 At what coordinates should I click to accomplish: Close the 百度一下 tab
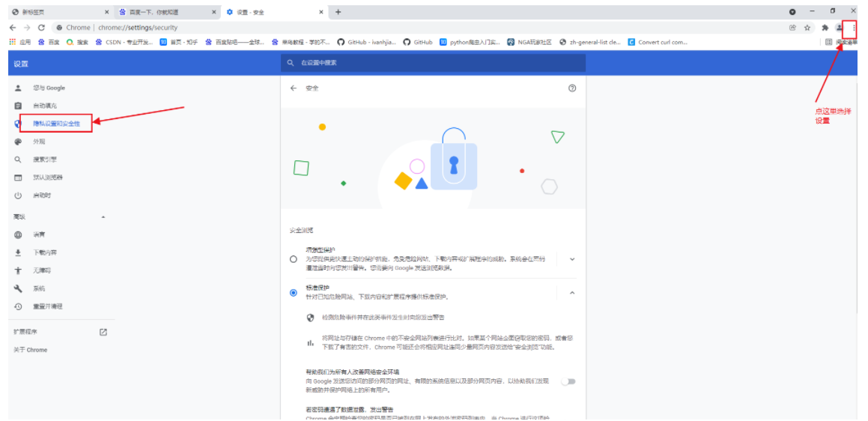(213, 12)
